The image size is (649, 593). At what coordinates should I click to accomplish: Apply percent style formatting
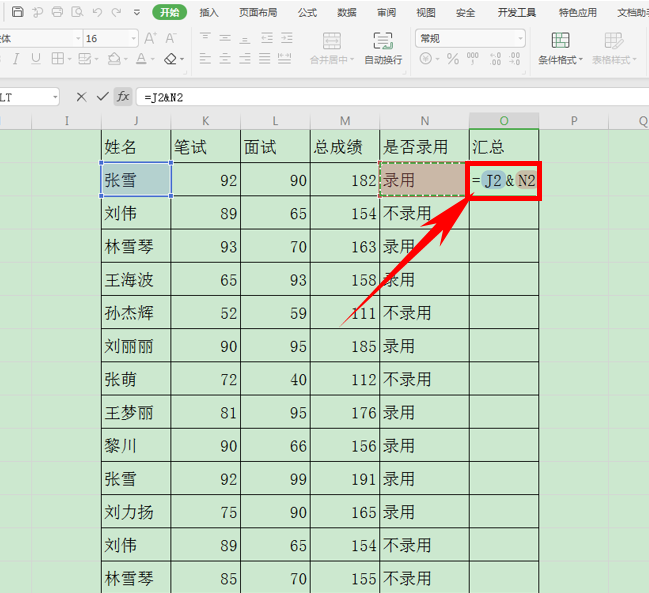453,59
